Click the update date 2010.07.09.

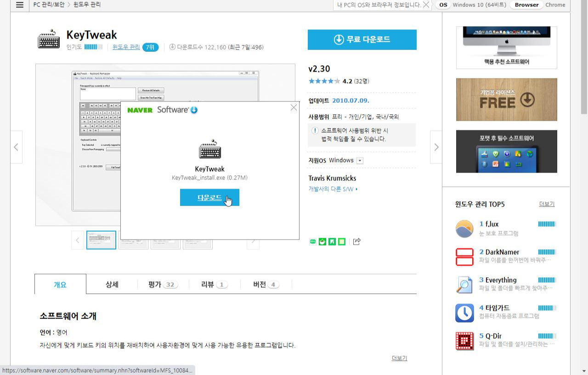351,101
